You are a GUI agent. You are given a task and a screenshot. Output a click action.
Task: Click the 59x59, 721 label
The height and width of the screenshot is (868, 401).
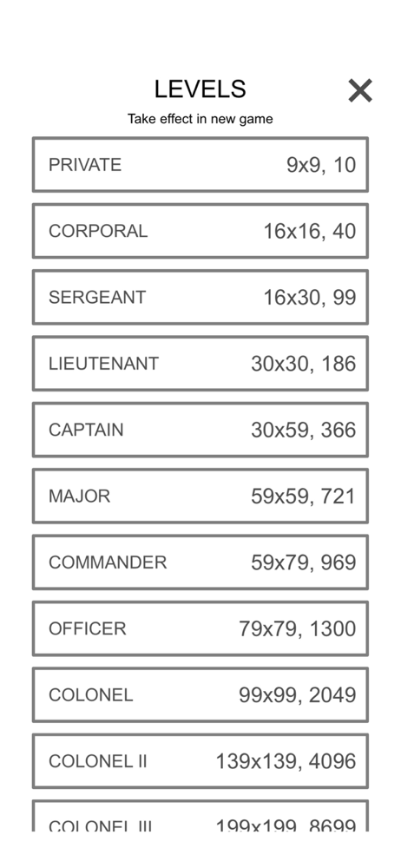click(304, 496)
